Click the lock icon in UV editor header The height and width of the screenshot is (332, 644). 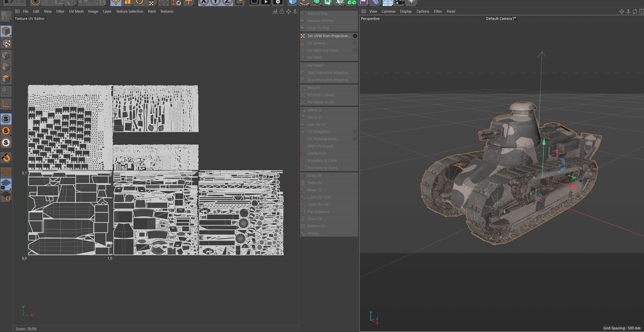click(281, 12)
